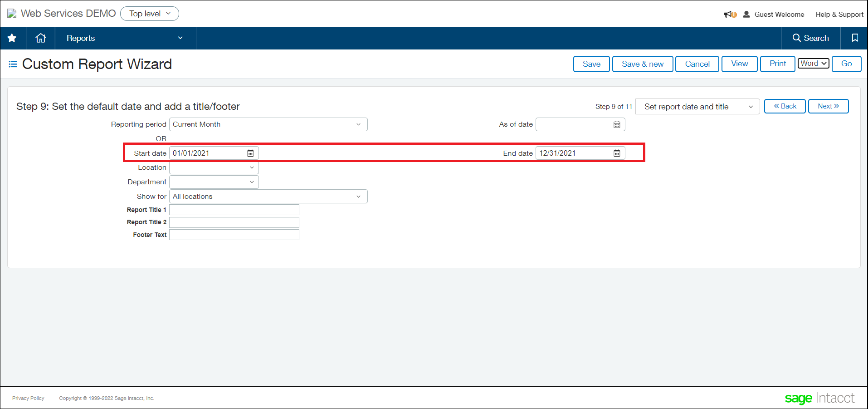
Task: Click the Step 9 of 11 text
Action: pos(614,107)
